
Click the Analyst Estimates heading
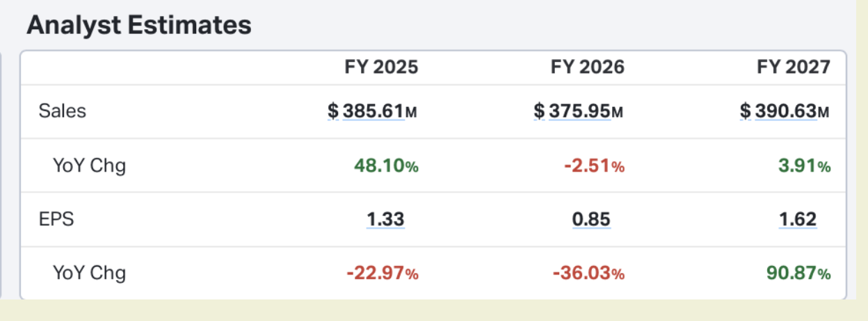(x=138, y=26)
